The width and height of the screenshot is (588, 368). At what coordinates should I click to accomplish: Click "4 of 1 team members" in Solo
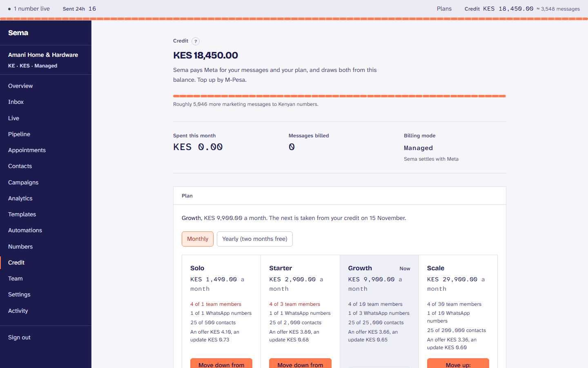(216, 304)
